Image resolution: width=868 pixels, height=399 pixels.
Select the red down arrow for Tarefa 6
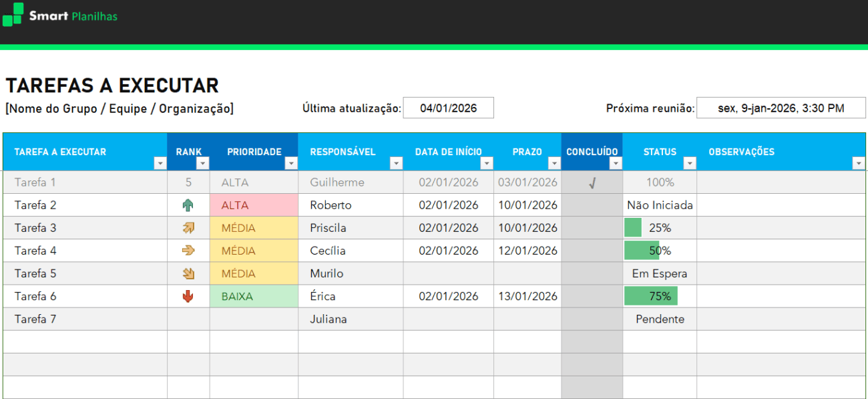pyautogui.click(x=188, y=296)
